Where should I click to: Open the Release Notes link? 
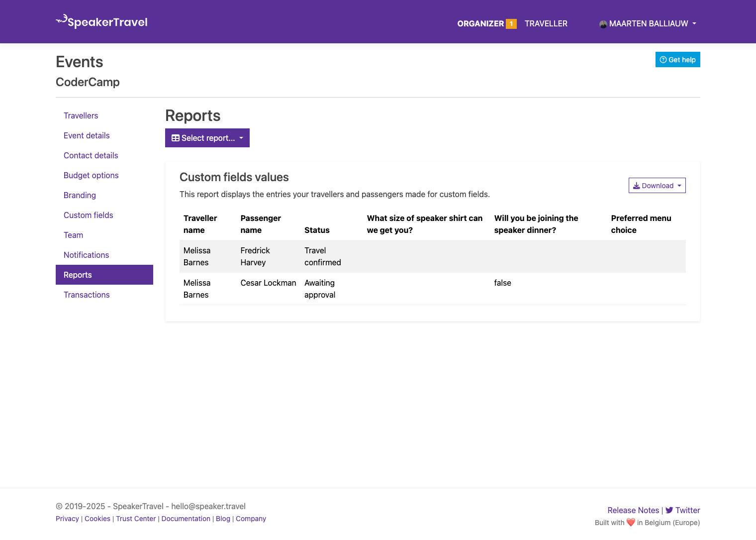633,510
